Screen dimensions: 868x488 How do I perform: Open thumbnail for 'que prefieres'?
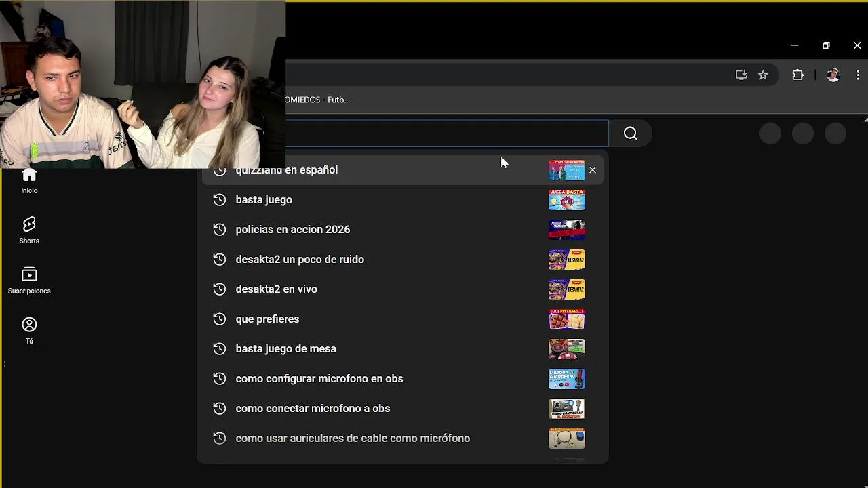point(566,319)
